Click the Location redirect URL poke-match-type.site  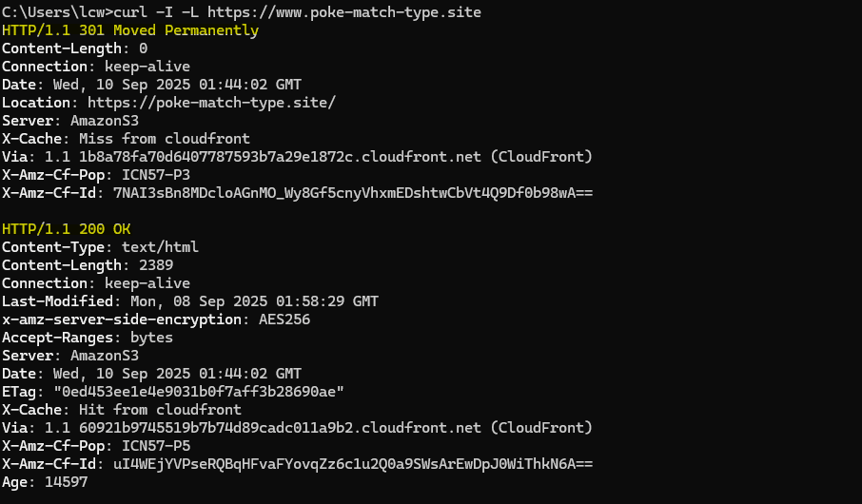211,103
